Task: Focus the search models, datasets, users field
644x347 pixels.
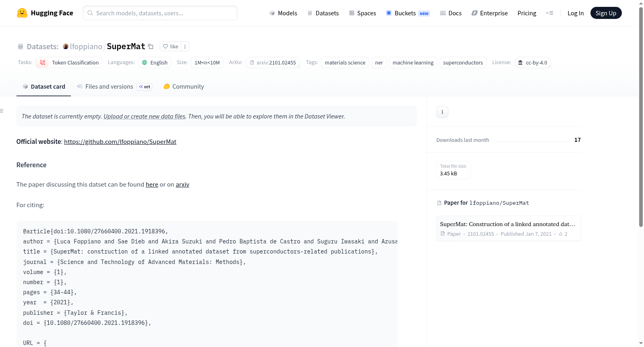Action: pos(160,13)
